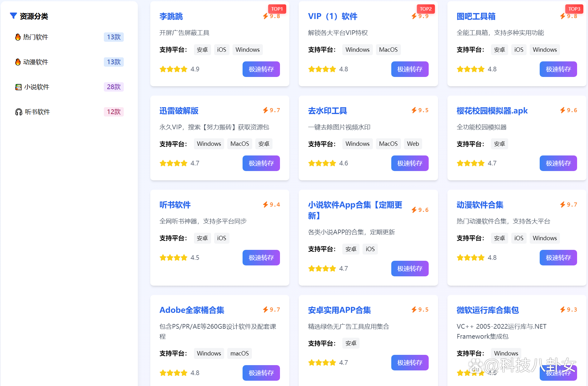Click the 28款 badge next to 小说软件
The height and width of the screenshot is (386, 588).
(x=113, y=87)
